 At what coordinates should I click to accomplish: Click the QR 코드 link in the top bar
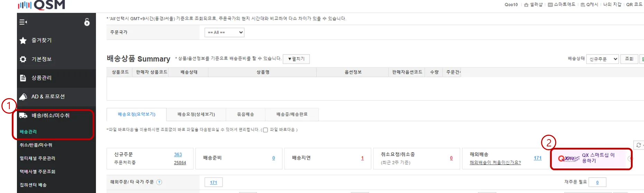coord(634,5)
